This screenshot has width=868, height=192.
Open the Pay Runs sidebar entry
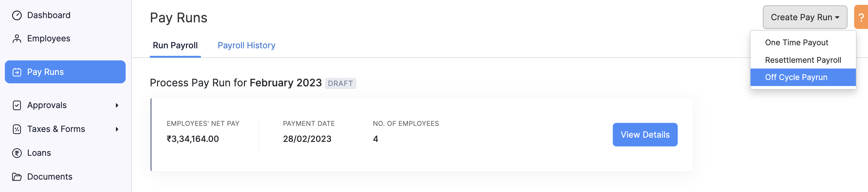tap(46, 72)
